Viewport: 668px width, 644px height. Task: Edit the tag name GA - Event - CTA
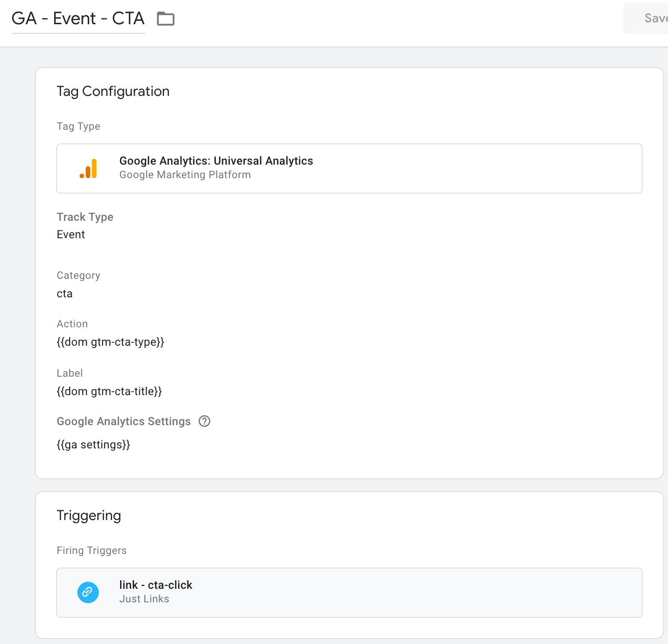78,18
